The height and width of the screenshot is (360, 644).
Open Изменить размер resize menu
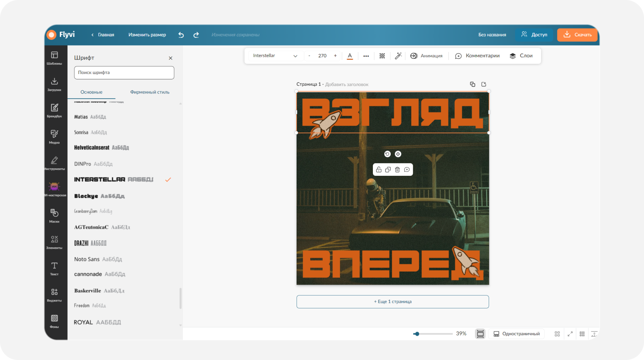click(x=147, y=35)
